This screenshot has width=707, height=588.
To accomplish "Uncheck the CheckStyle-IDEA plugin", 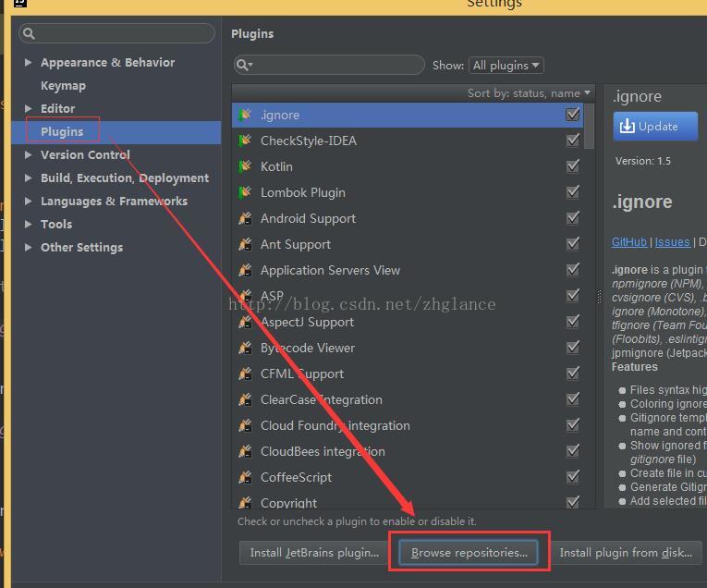I will (x=573, y=141).
